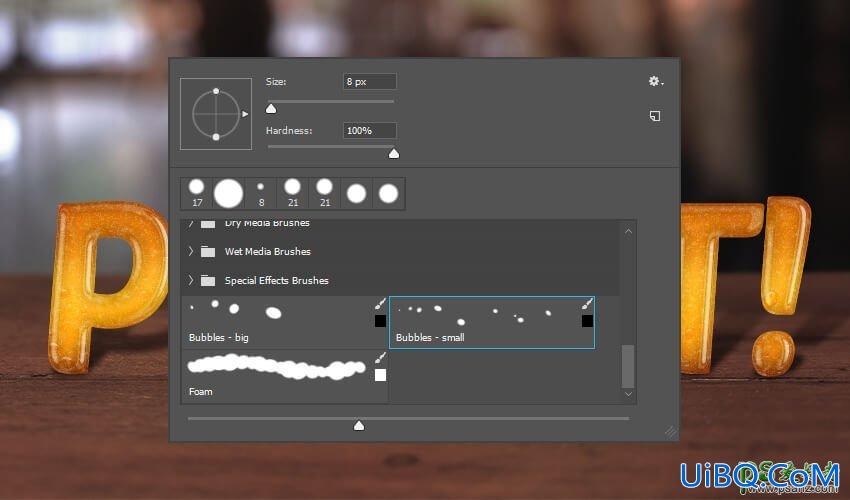This screenshot has width=850, height=500.
Task: Select recent brush with size 17
Action: point(197,193)
